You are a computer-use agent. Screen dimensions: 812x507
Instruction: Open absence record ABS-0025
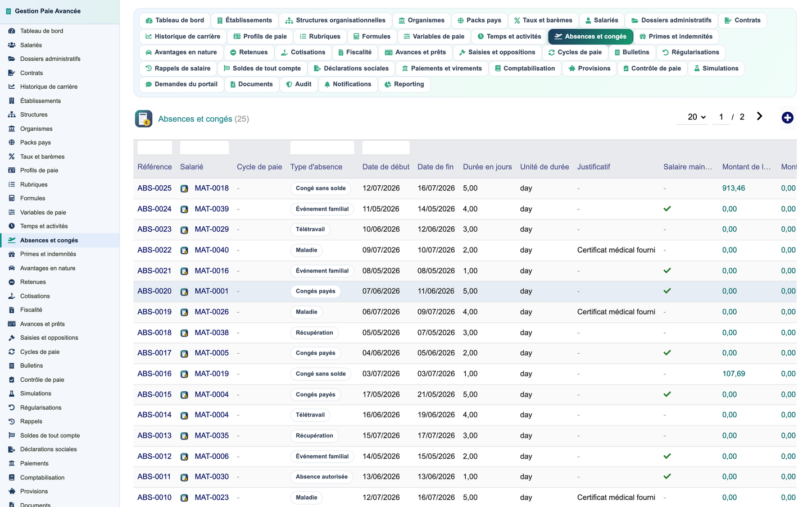(x=155, y=188)
